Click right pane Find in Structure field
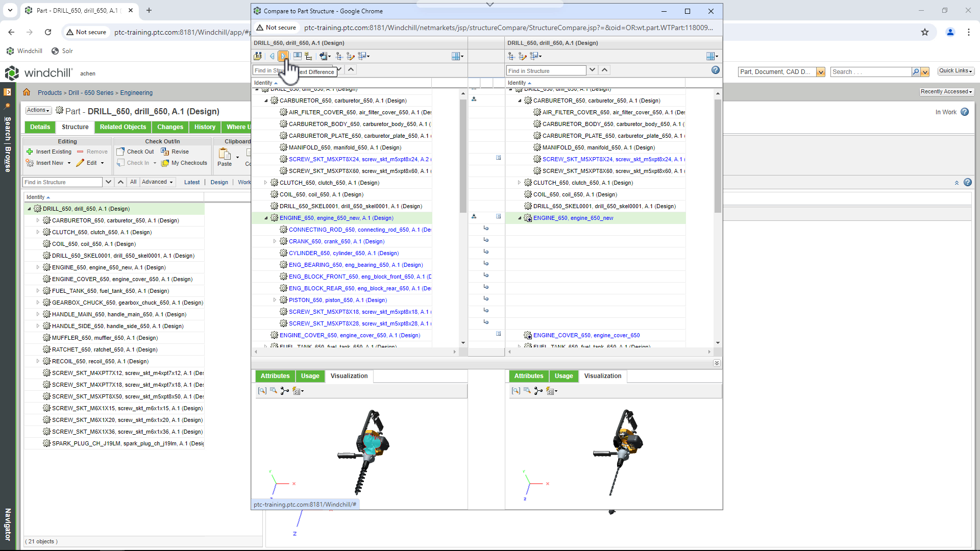The width and height of the screenshot is (980, 551). coord(546,70)
